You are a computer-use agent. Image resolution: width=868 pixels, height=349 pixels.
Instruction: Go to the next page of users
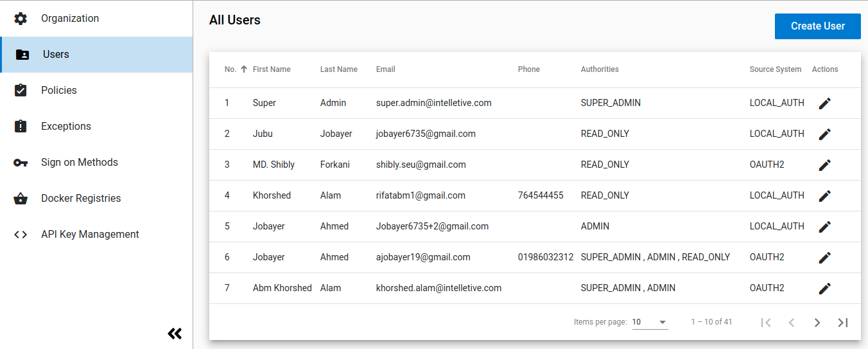pos(817,323)
